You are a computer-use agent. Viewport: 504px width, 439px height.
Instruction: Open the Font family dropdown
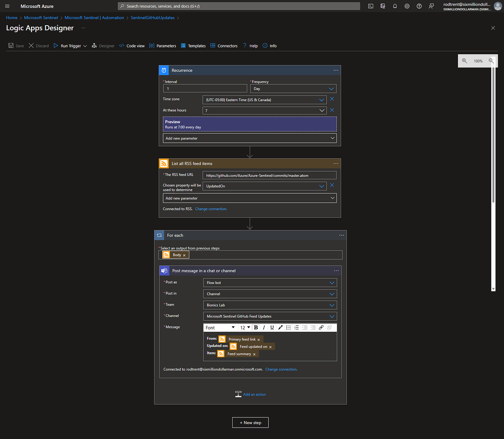pyautogui.click(x=220, y=328)
